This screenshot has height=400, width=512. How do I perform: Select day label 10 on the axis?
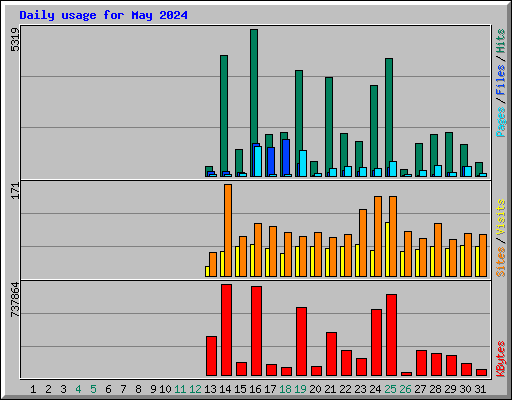pyautogui.click(x=165, y=389)
